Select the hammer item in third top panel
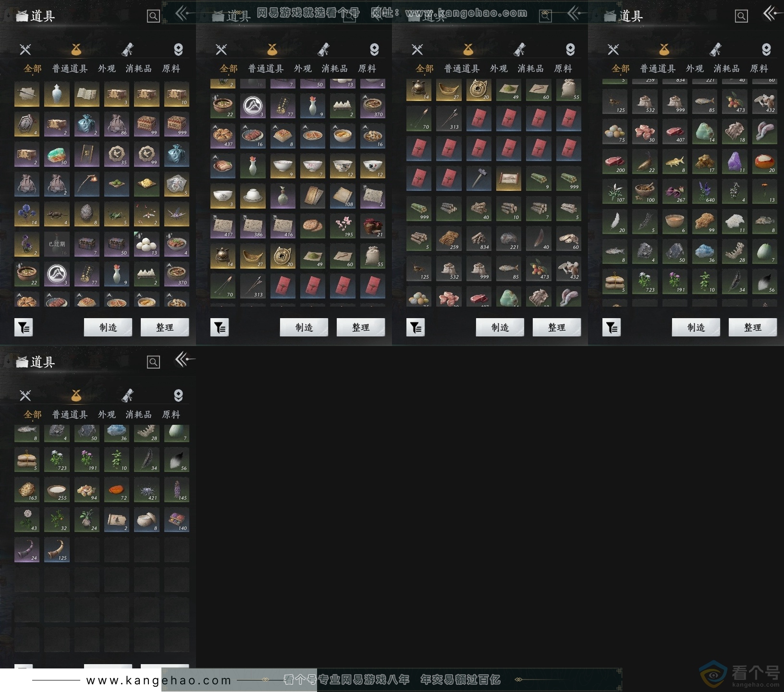Viewport: 784px width, 692px height. 478,178
